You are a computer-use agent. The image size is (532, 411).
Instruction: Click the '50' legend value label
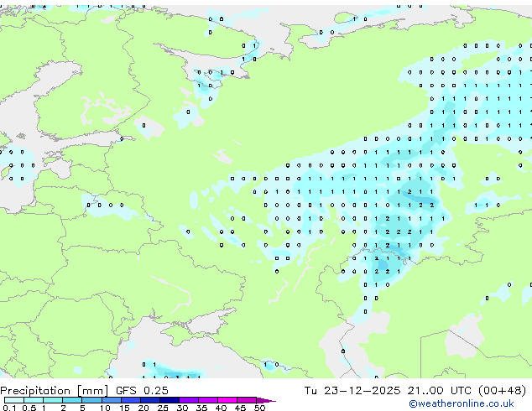(259, 408)
